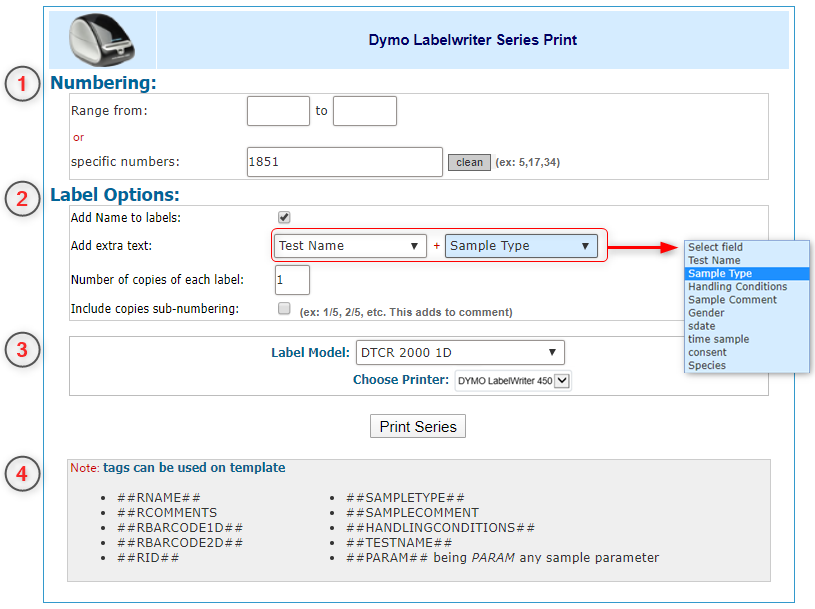
Task: Choose 'Handling Conditions' in the dropdown list
Action: (x=747, y=287)
